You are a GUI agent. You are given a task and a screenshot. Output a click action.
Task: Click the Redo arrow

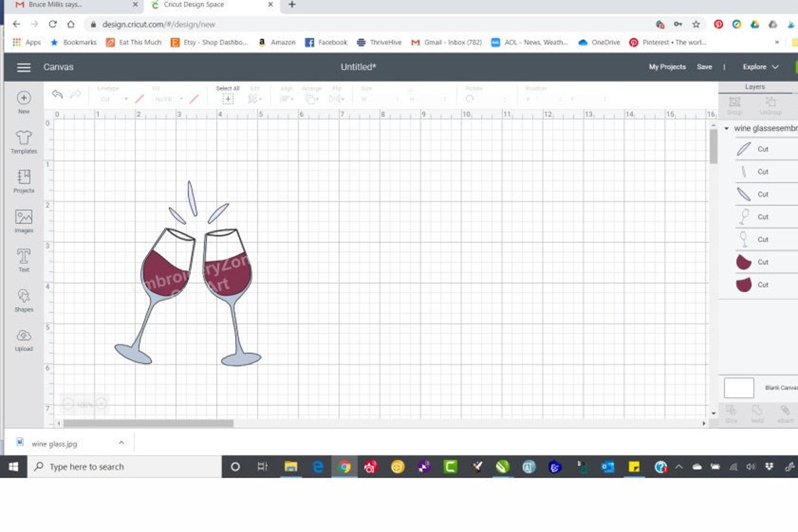pos(75,94)
